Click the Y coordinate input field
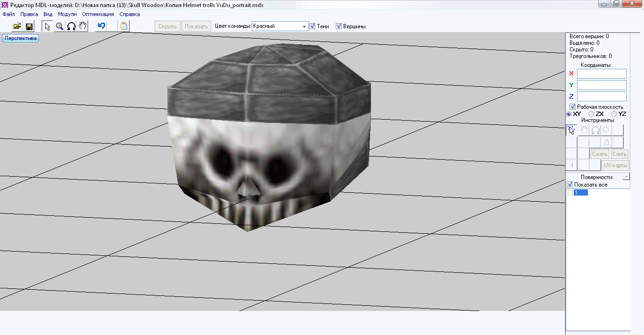This screenshot has height=335, width=644. 602,85
